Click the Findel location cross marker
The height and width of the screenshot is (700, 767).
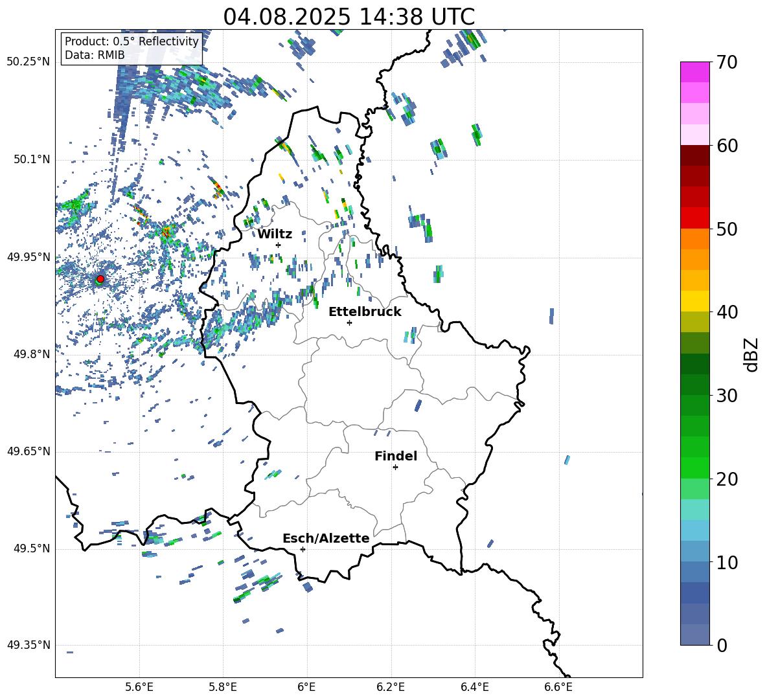click(395, 468)
